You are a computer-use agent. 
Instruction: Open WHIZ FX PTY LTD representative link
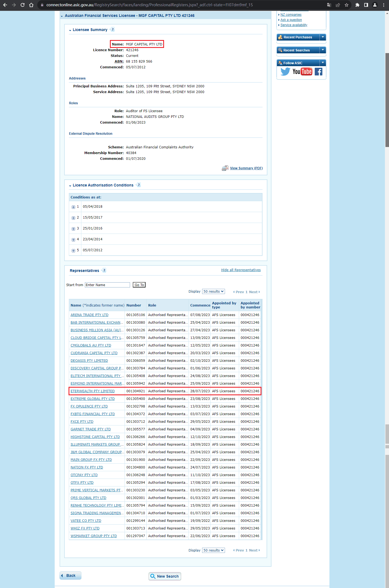(85, 528)
